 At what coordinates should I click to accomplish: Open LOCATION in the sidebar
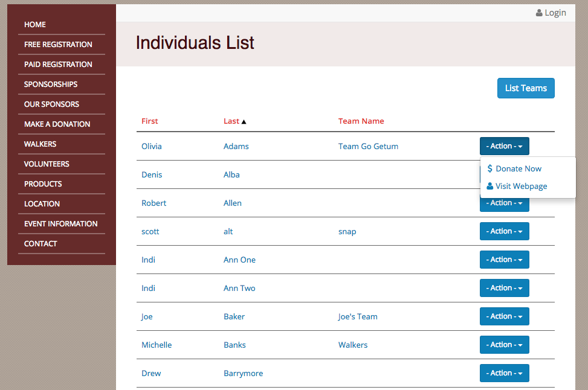(x=42, y=204)
